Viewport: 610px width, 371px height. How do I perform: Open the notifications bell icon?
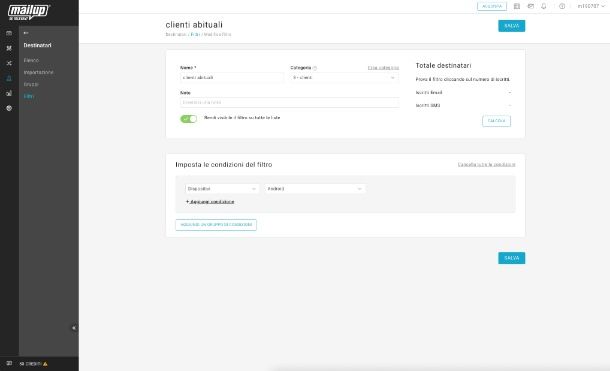pyautogui.click(x=544, y=6)
